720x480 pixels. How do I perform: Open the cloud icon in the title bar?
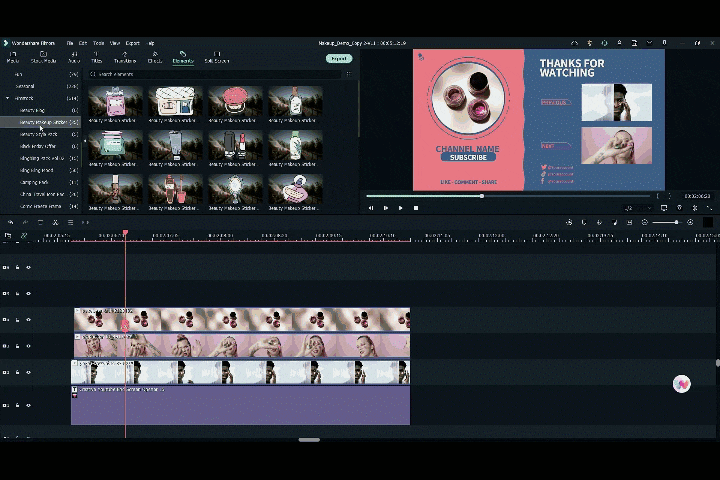click(x=574, y=43)
